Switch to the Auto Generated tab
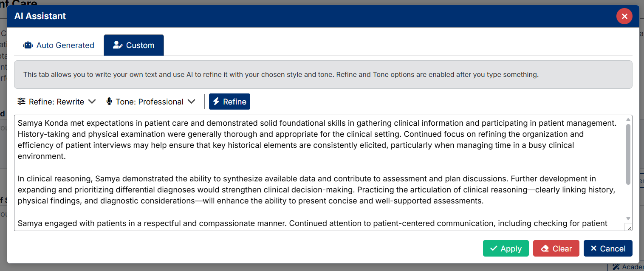644x271 pixels. [59, 45]
